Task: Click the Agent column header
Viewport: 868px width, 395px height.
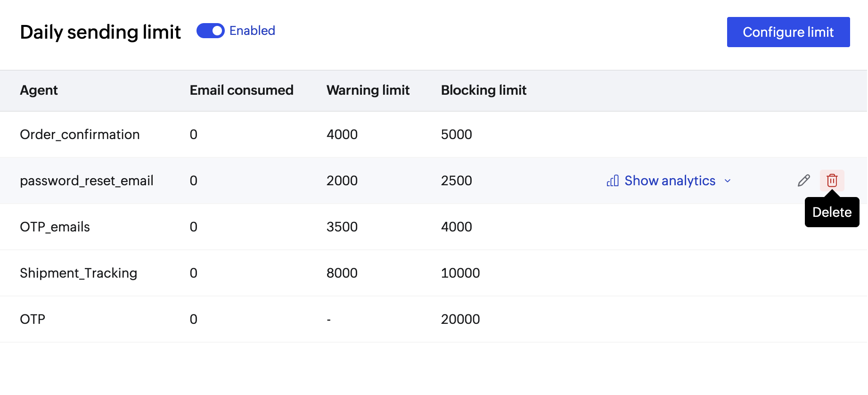Action: (x=39, y=91)
